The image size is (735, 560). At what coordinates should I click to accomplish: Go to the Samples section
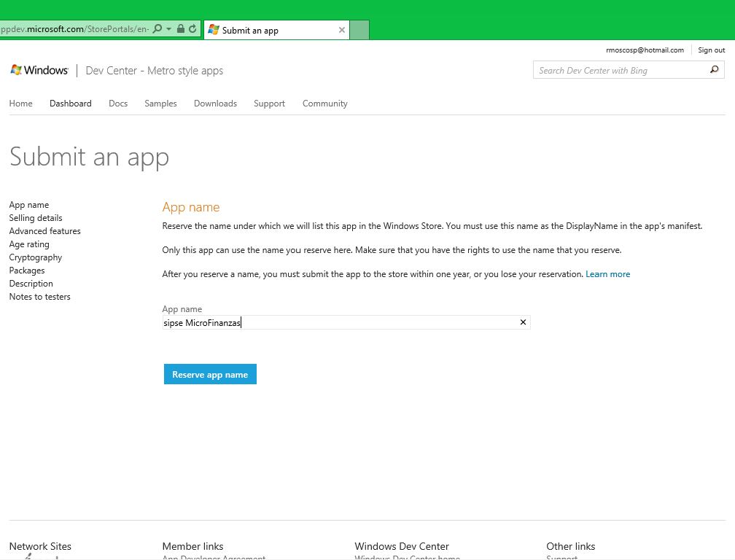pyautogui.click(x=160, y=104)
